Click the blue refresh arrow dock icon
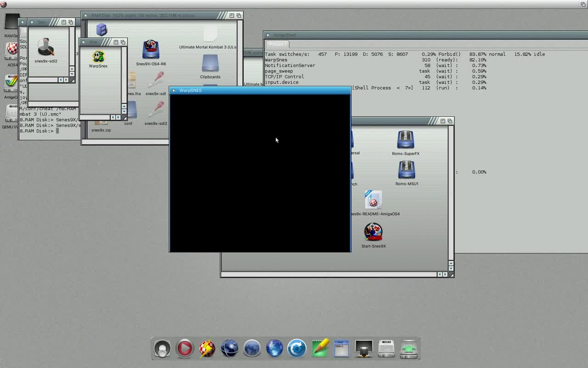Image resolution: width=588 pixels, height=368 pixels. click(x=297, y=349)
